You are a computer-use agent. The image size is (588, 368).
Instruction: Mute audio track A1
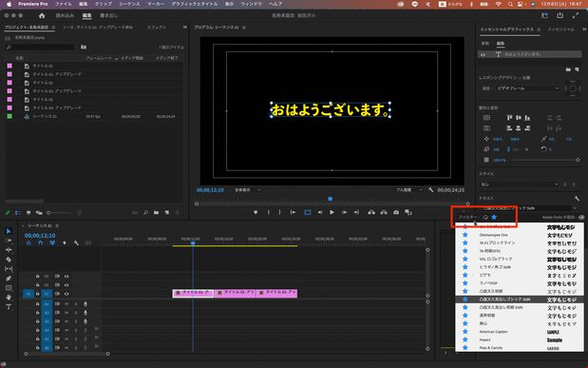pos(66,303)
